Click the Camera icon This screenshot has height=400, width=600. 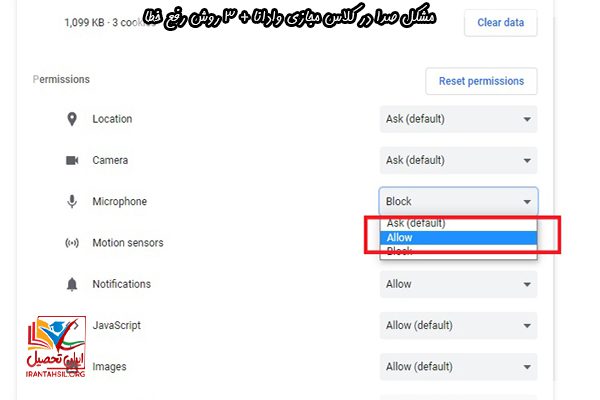pyautogui.click(x=72, y=160)
